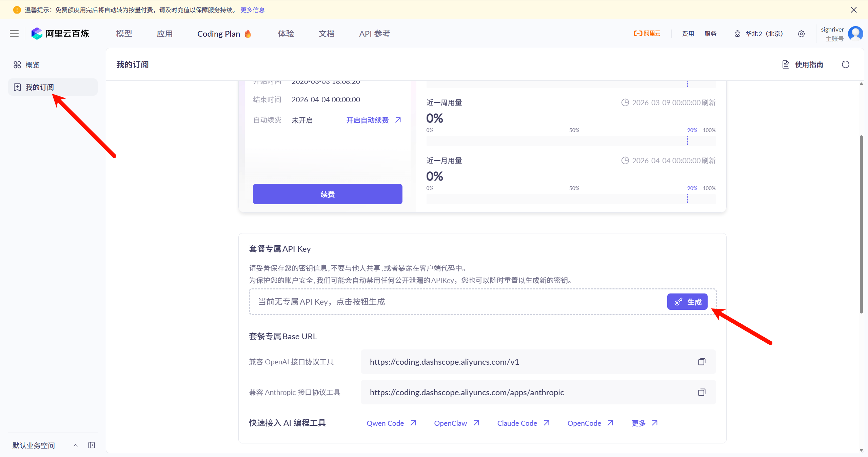Open the hamburger menu icon

pyautogui.click(x=14, y=34)
